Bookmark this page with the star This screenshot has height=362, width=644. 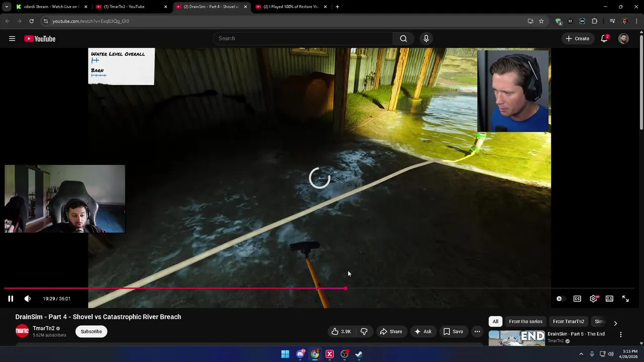[x=541, y=21]
